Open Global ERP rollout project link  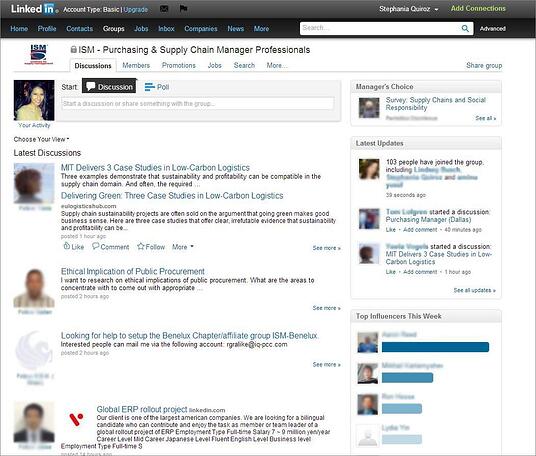(142, 409)
